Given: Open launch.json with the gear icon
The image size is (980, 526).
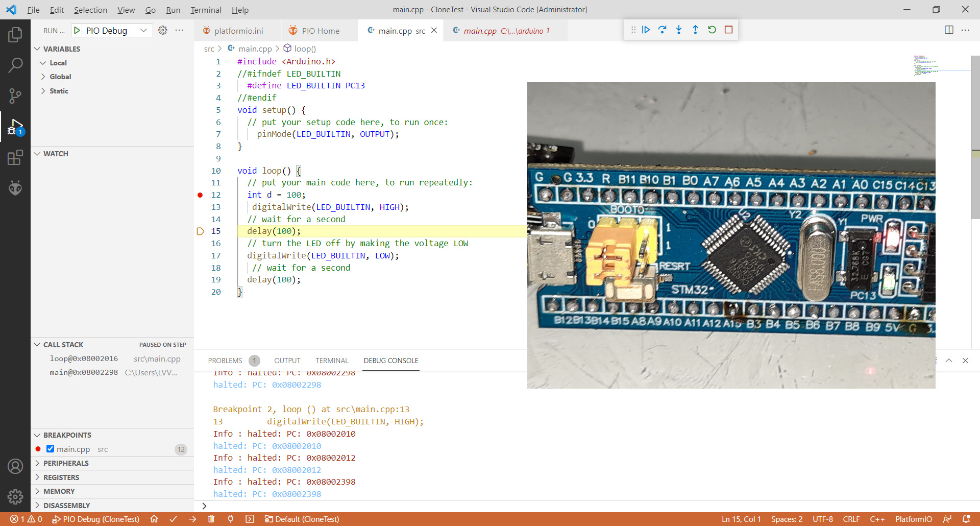Looking at the screenshot, I should click(x=163, y=31).
